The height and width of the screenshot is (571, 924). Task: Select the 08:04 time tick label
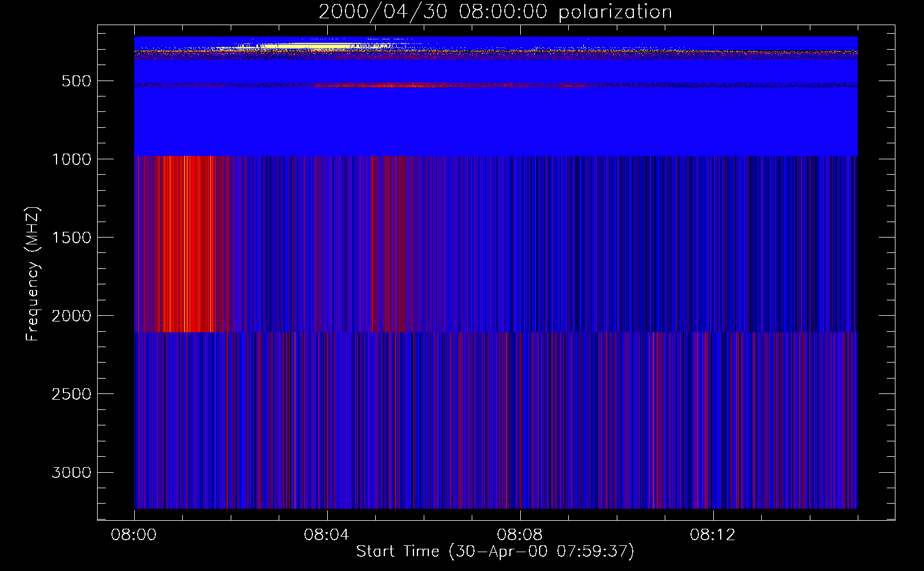327,535
